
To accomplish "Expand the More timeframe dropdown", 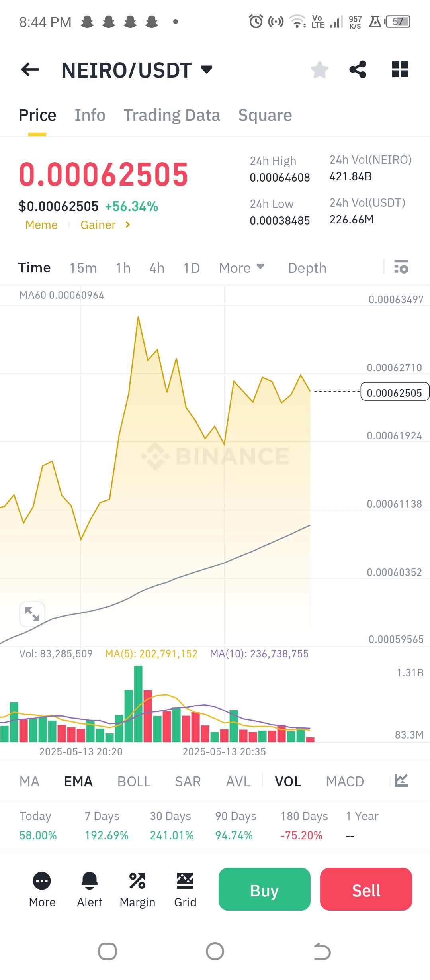I will 241,268.
